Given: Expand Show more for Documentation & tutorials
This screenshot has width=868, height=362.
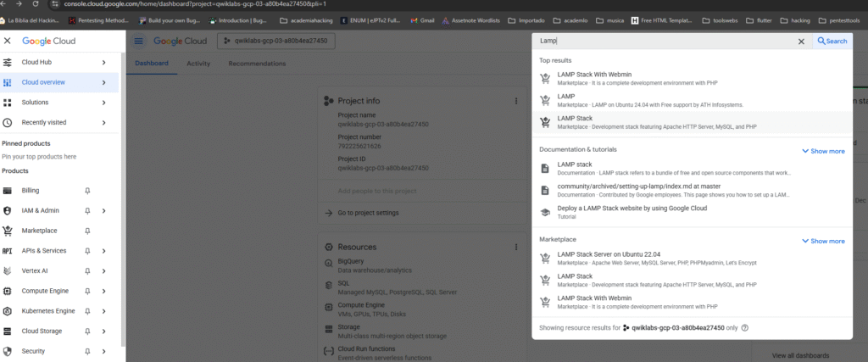Looking at the screenshot, I should pyautogui.click(x=822, y=151).
